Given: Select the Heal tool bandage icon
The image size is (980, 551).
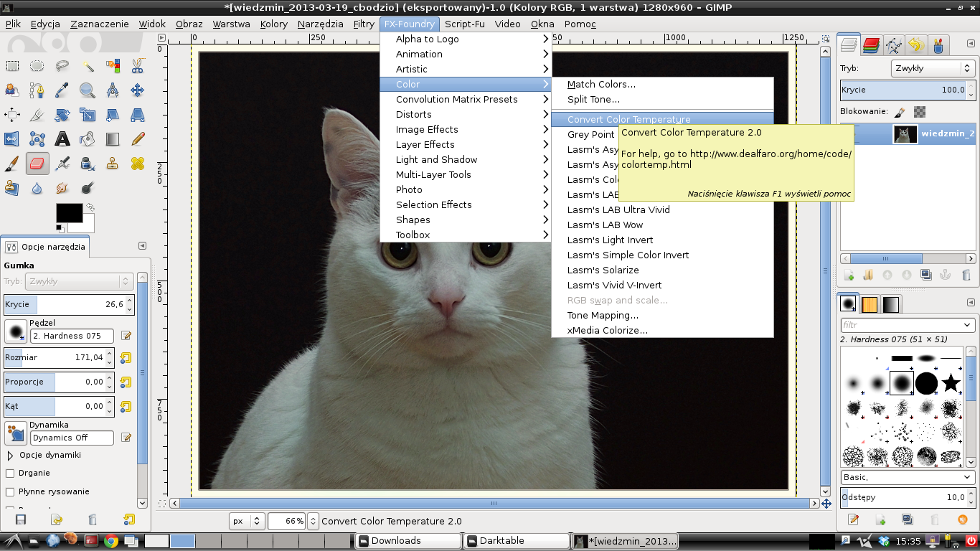Looking at the screenshot, I should (138, 164).
